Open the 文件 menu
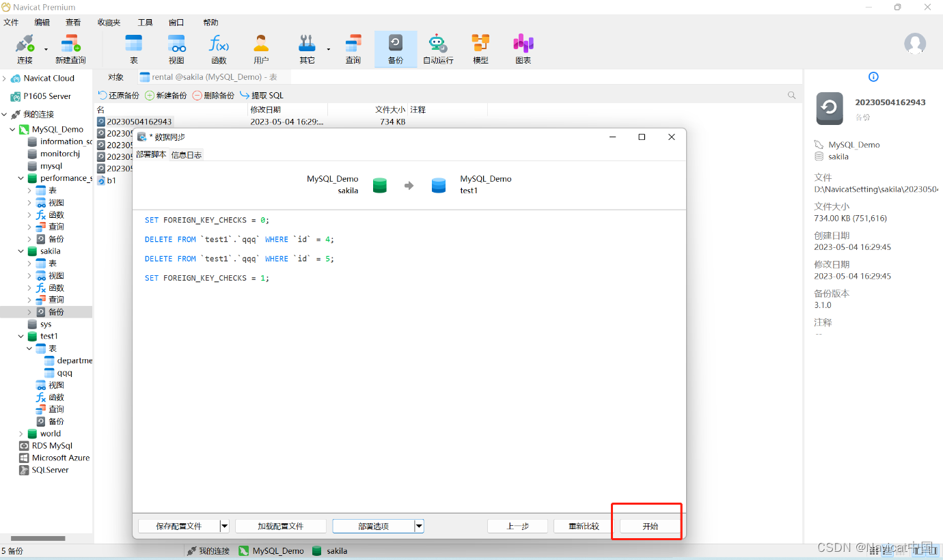943x560 pixels. coord(12,23)
